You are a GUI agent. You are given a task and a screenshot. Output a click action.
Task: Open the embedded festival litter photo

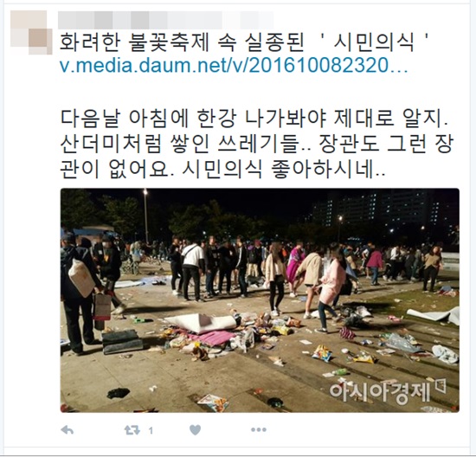[x=260, y=300]
